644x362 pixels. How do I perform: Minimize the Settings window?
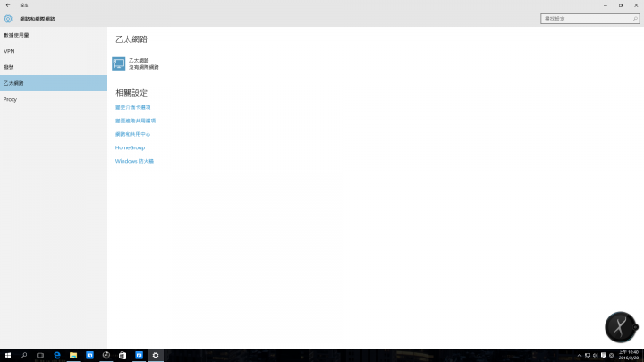pos(606,5)
